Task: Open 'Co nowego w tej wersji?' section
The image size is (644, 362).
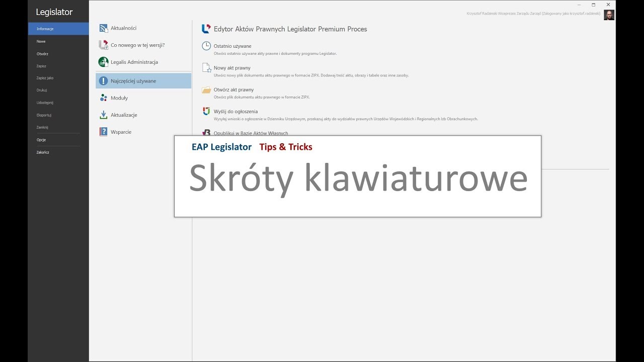Action: click(x=143, y=45)
